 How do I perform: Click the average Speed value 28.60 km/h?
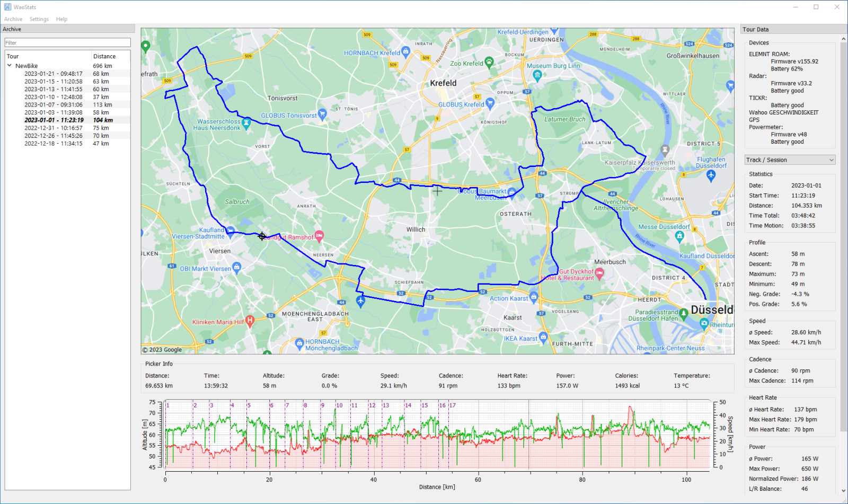click(x=806, y=332)
